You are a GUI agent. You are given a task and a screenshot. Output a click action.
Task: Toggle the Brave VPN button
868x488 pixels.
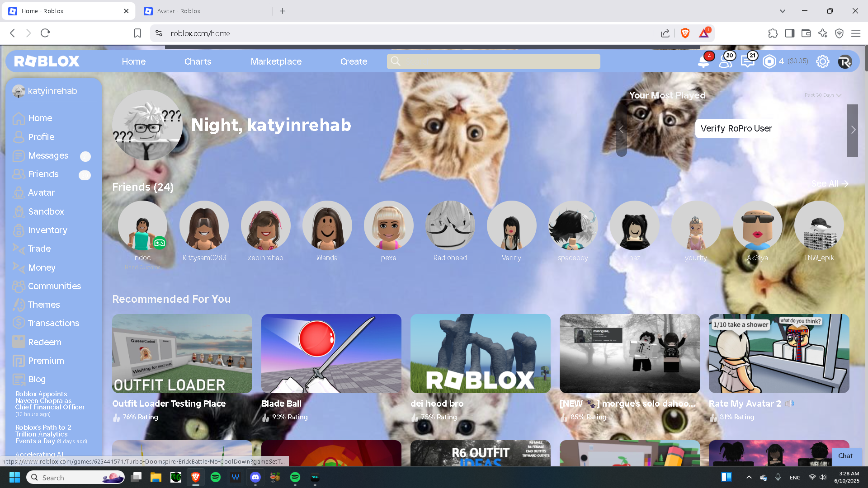(x=839, y=33)
